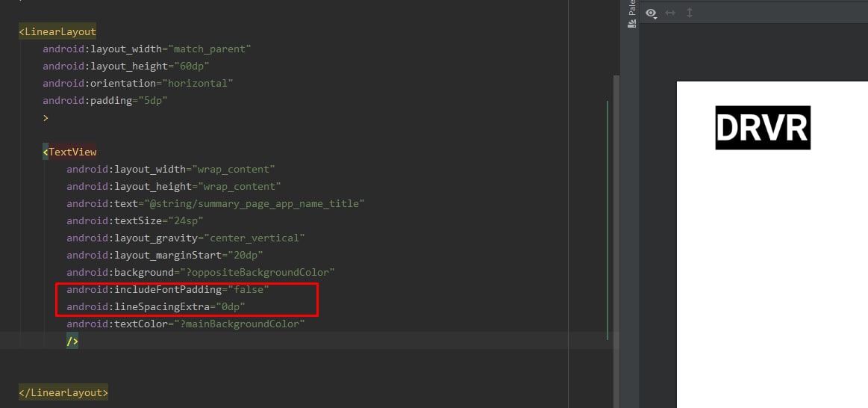Click the TextView self-closing /> tag
The width and height of the screenshot is (868, 408).
72,341
